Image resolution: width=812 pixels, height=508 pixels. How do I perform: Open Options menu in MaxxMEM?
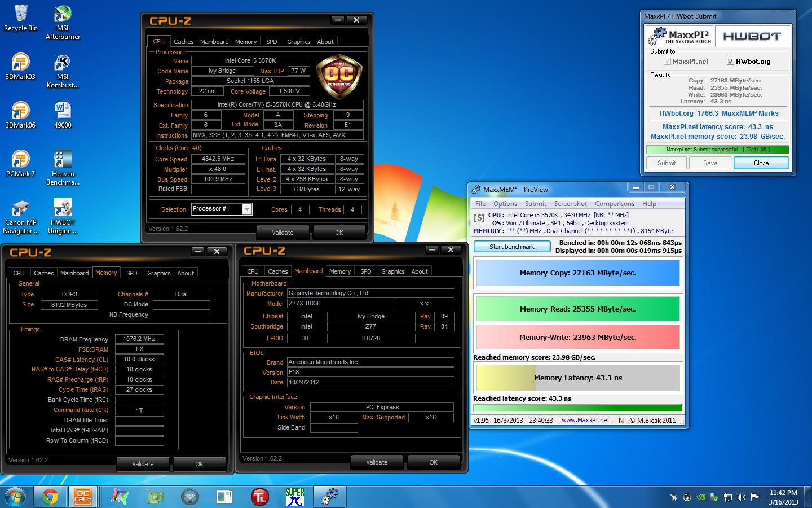(505, 204)
